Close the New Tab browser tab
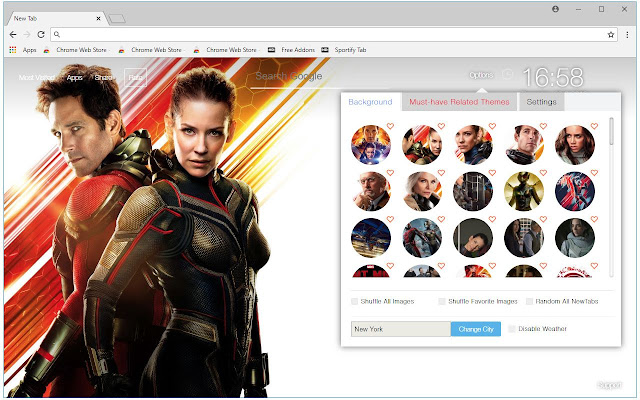 (x=98, y=18)
